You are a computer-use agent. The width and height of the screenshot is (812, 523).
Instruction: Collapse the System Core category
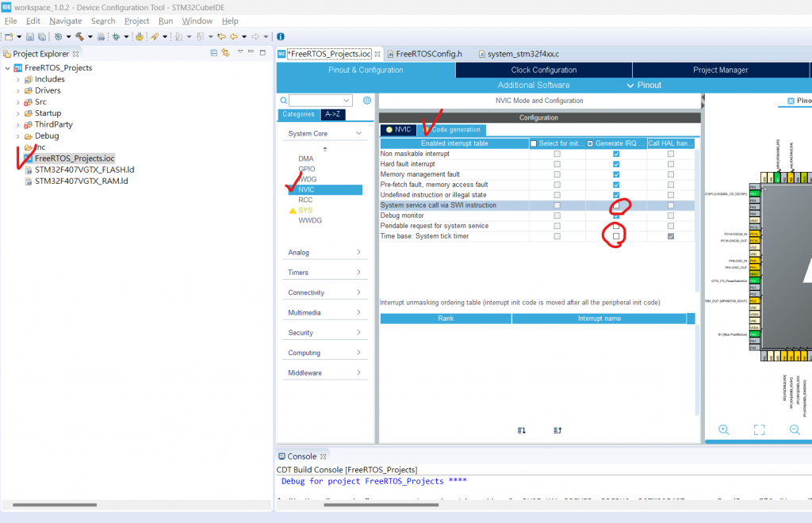359,133
